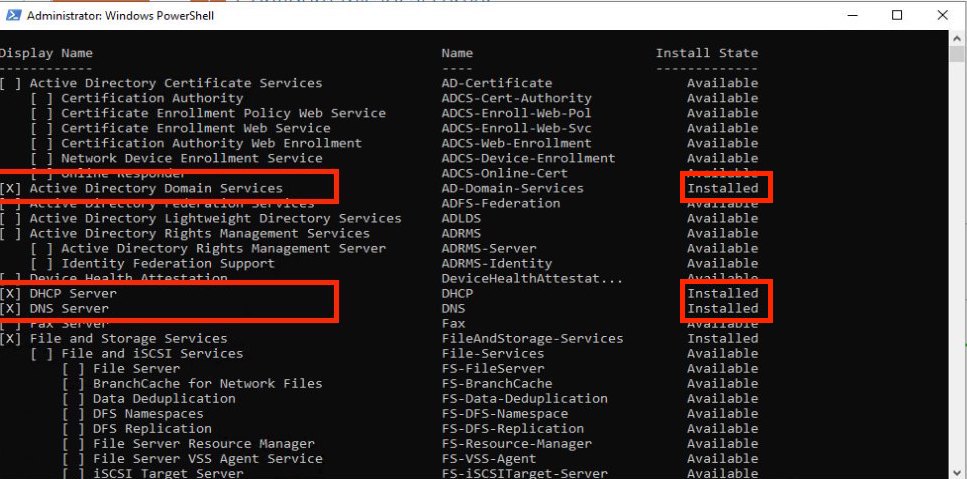The image size is (967, 479).
Task: Select the 'ADCS-Web-Enrollment' name value
Action: 517,143
